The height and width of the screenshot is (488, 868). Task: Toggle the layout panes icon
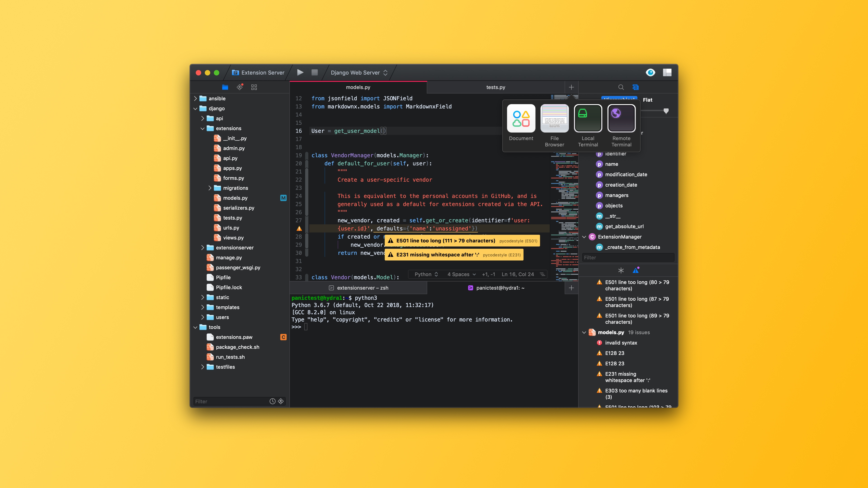667,72
